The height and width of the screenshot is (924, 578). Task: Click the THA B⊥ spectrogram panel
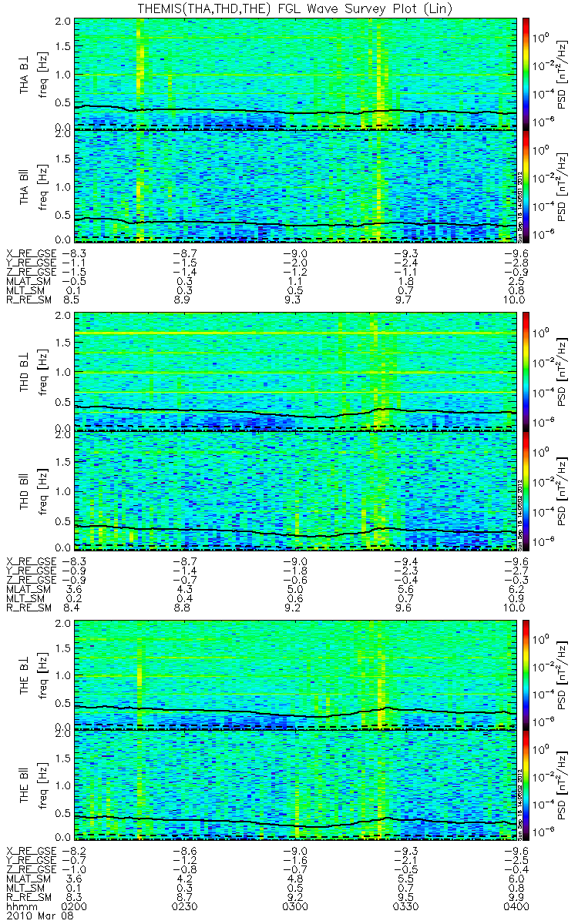(x=295, y=73)
